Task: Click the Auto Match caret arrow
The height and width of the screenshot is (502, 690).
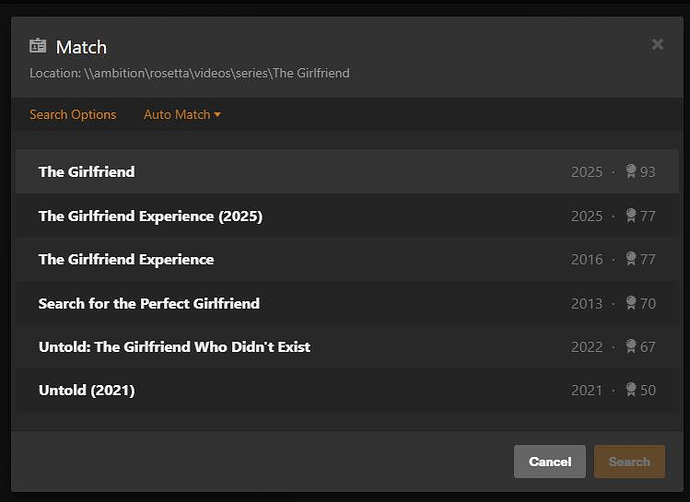Action: (x=218, y=115)
